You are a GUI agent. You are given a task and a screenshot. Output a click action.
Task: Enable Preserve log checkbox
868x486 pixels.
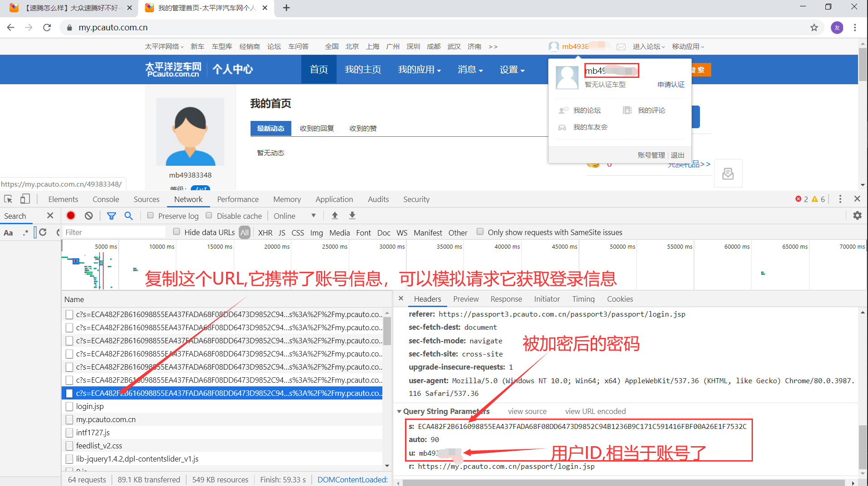click(150, 216)
